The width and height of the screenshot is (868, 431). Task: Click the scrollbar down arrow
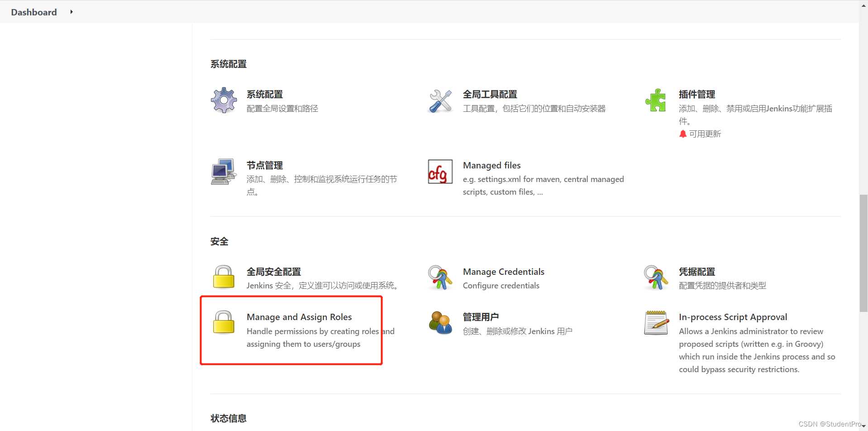click(863, 426)
